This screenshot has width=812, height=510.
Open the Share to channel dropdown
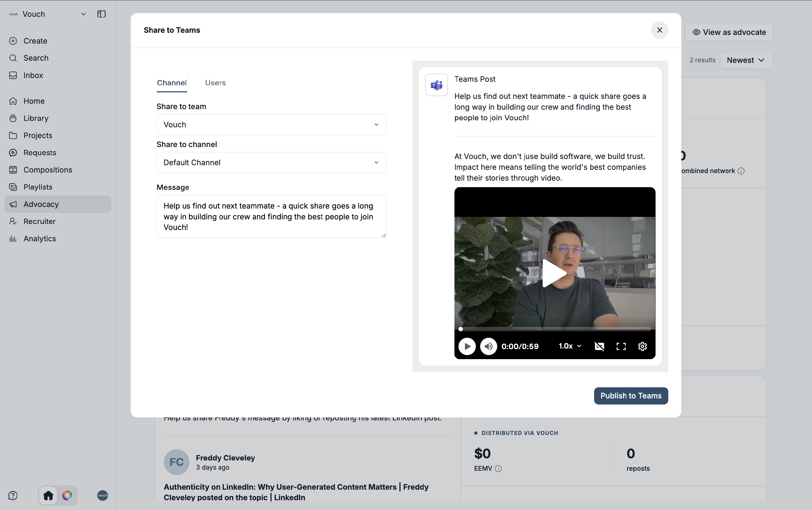[x=271, y=163]
